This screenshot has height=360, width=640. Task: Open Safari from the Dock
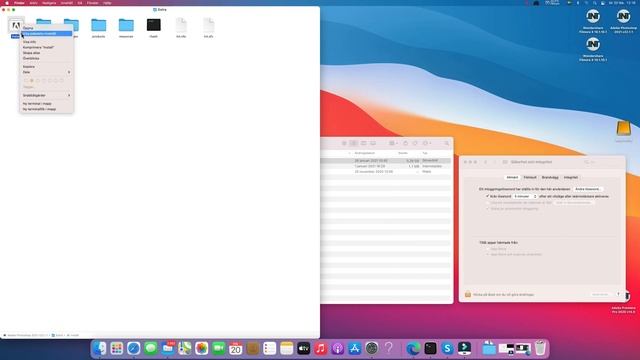coord(133,348)
